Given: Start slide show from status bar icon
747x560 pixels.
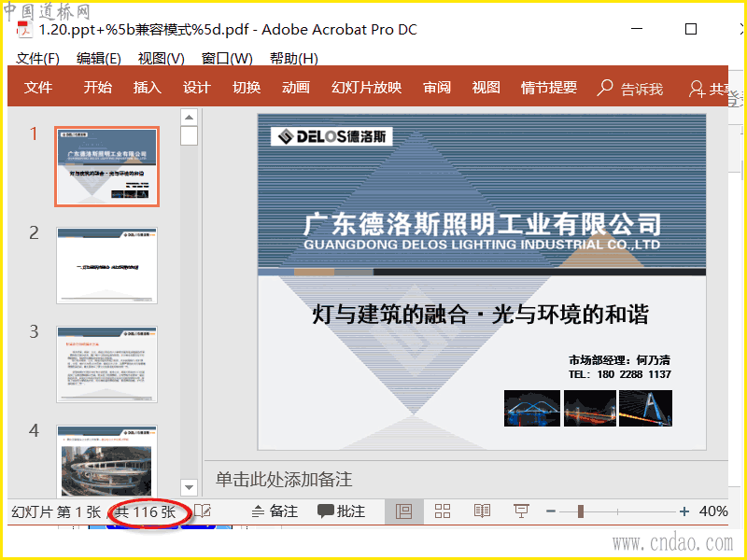Looking at the screenshot, I should 521,511.
